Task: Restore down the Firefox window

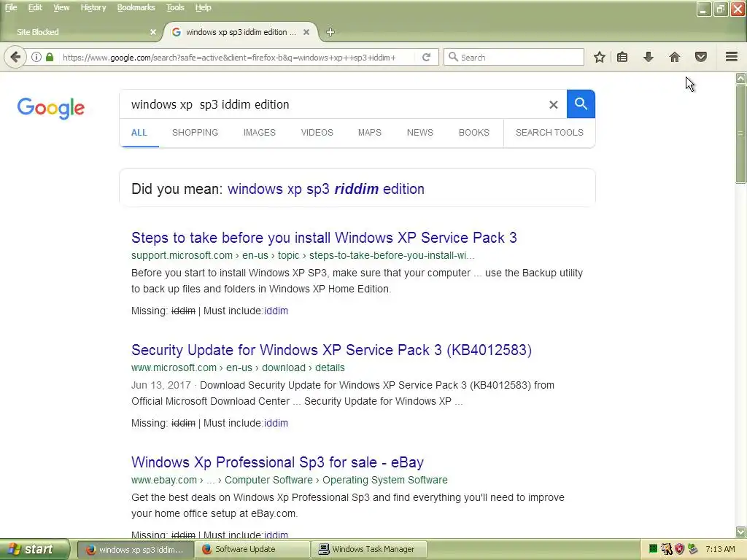Action: click(721, 9)
